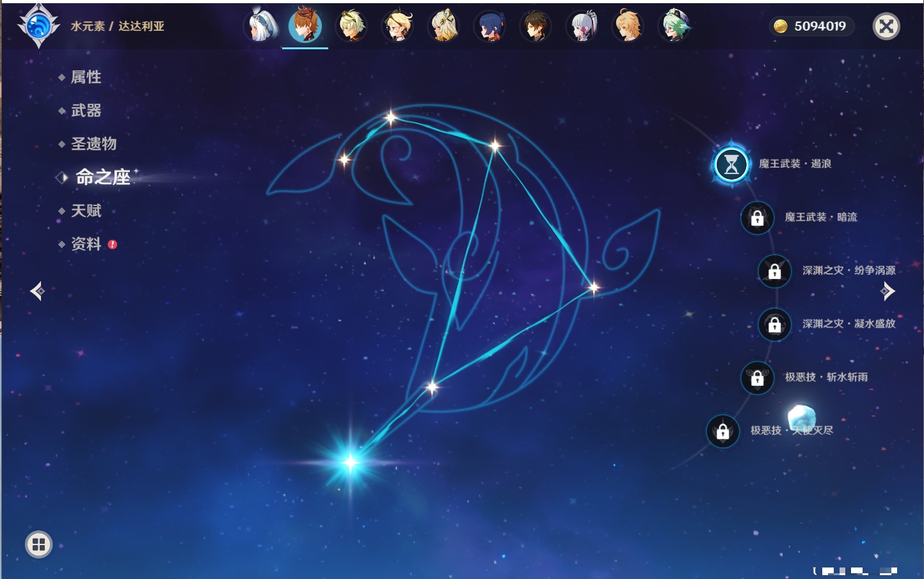Viewport: 924px width, 579px height.
Task: Open the grid menu button at bottom left
Action: [x=38, y=544]
